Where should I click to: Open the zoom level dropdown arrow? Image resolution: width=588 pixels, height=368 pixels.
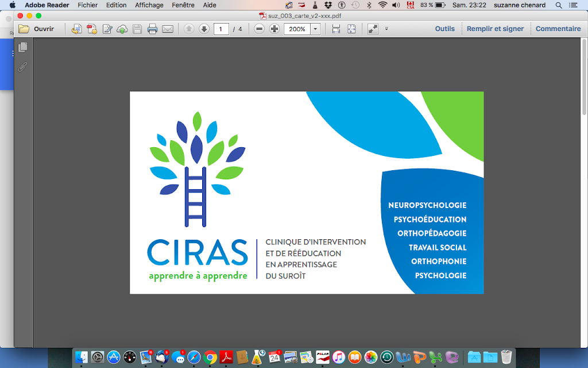(x=315, y=29)
